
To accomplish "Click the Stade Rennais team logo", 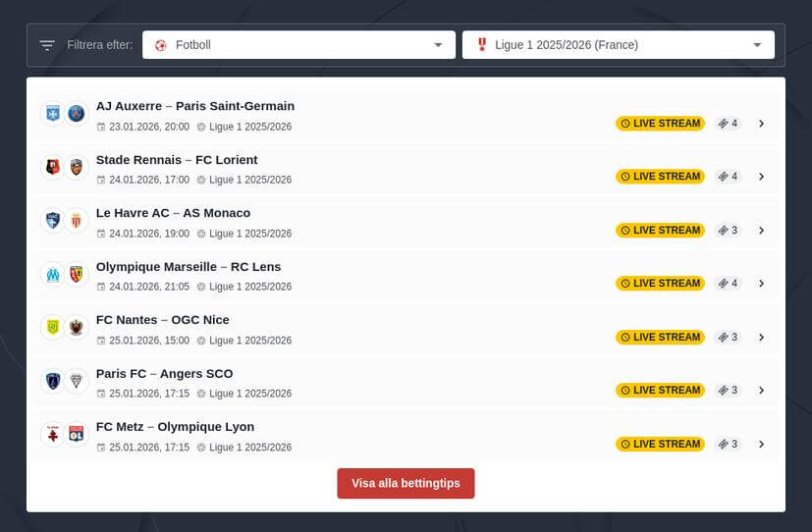I will [52, 167].
